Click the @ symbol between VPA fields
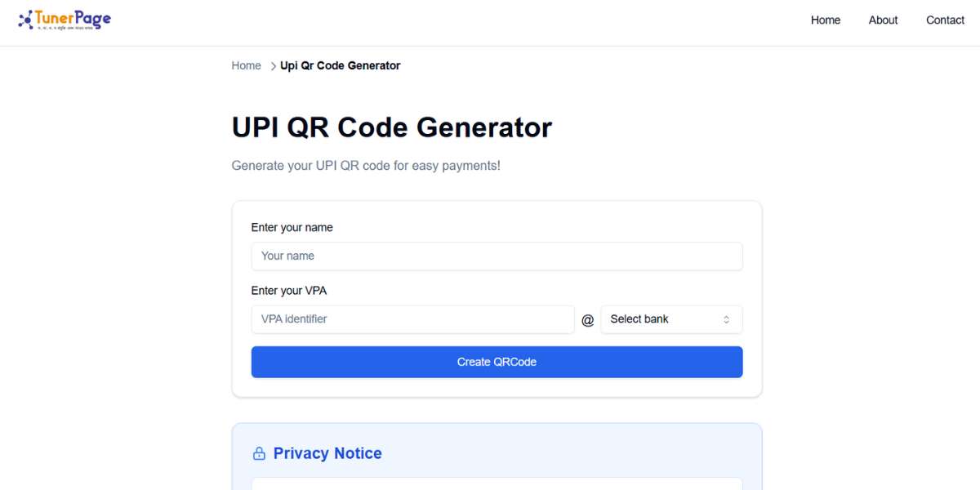 coord(588,318)
